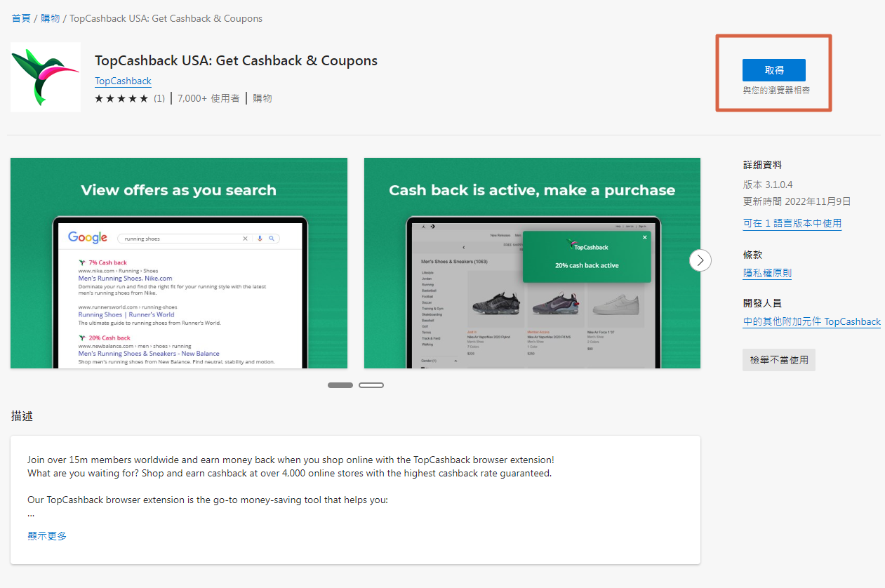Open the 'Cash back is active' screenshot
Viewport: 885px width, 588px height.
(x=532, y=263)
